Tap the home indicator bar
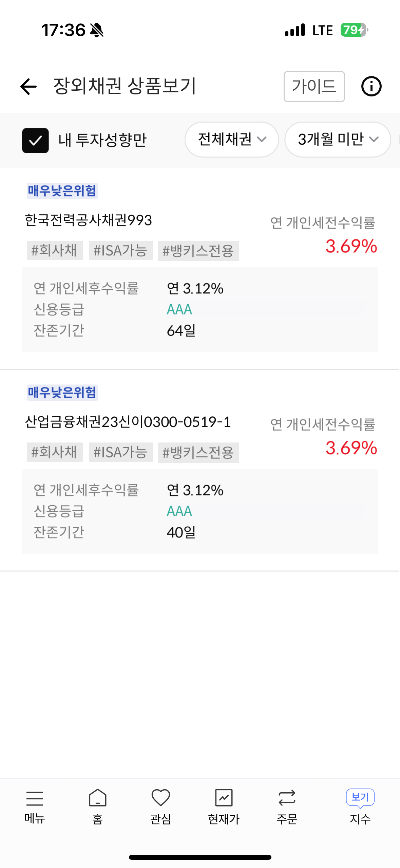Screen dimensions: 400x868 tap(200, 857)
